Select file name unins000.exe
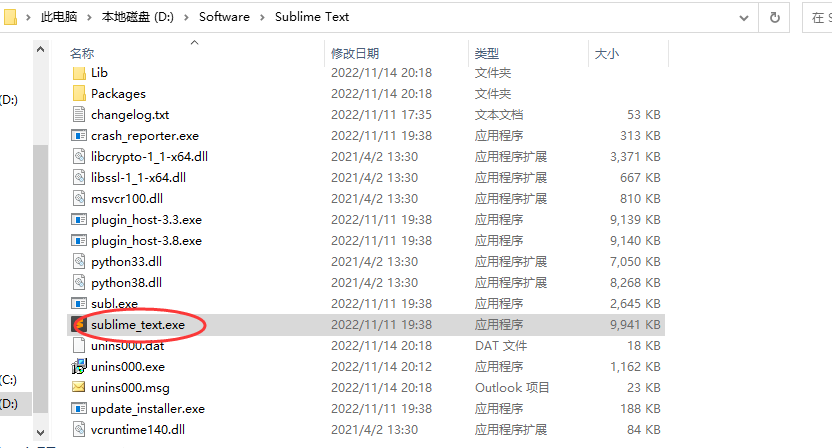This screenshot has width=832, height=448. point(128,367)
